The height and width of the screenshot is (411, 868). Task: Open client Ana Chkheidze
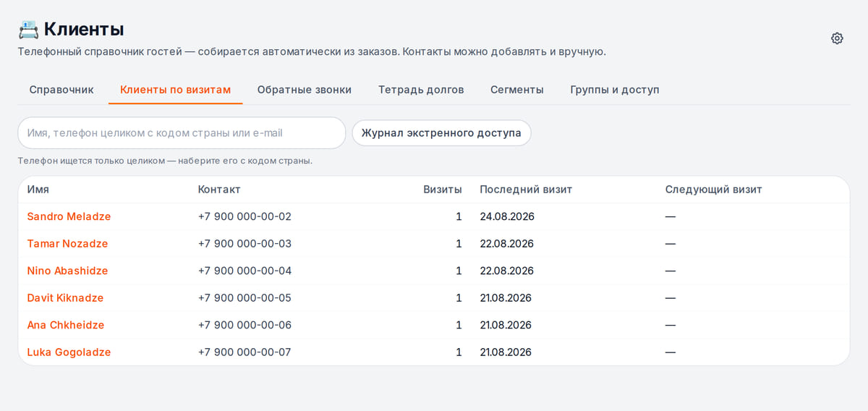(x=66, y=325)
